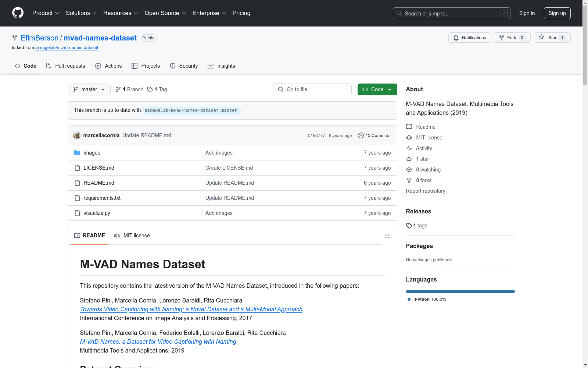Open the aimagelab/mvad-names-dataset upstream link
This screenshot has width=588, height=368.
pyautogui.click(x=67, y=47)
